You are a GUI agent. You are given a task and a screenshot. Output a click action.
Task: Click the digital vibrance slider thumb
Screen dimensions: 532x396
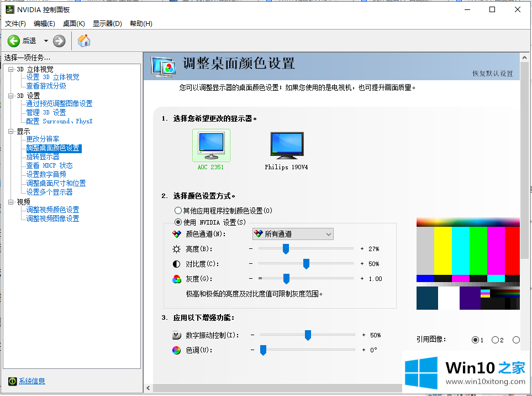pos(308,335)
